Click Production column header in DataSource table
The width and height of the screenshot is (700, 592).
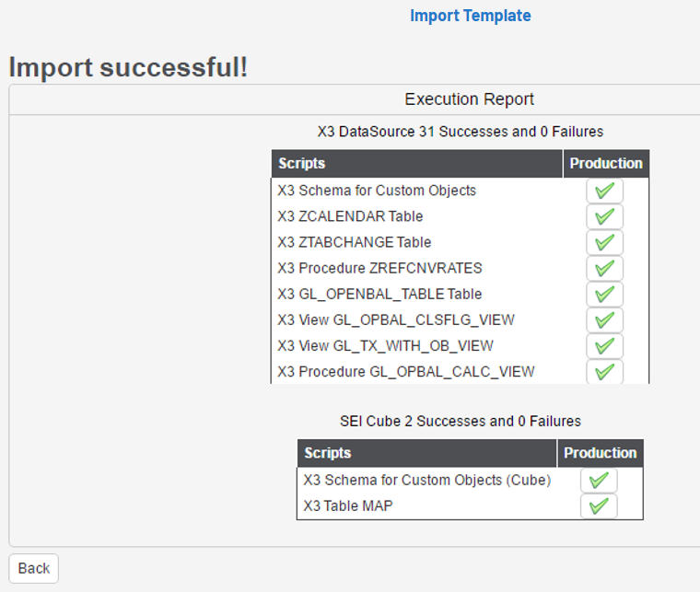coord(606,164)
